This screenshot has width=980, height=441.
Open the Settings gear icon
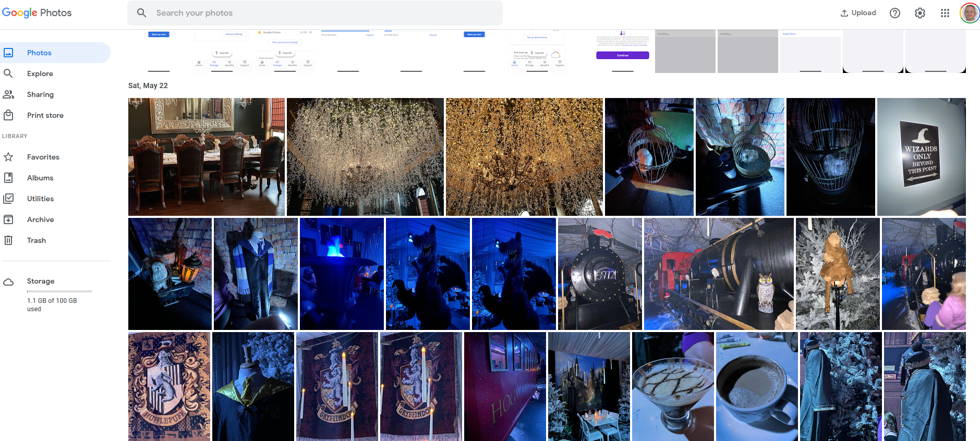[920, 13]
